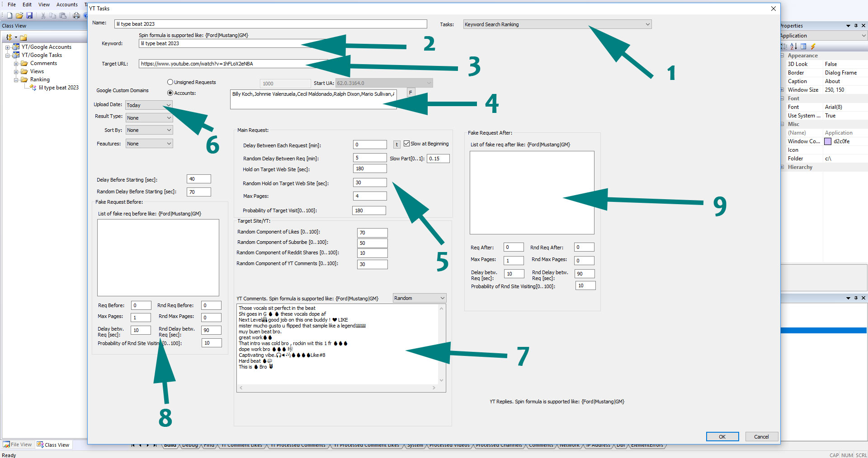Click the Window Color d2c0fe swatch
The image size is (868, 458).
coord(828,141)
